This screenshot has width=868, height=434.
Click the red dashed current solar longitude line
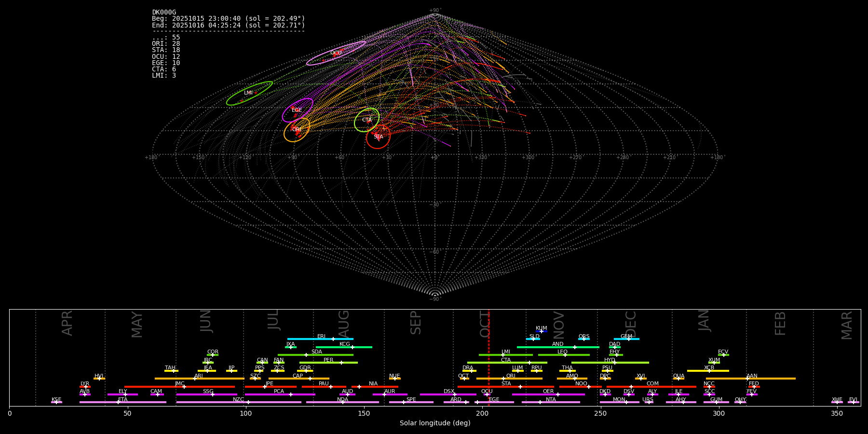coord(488,357)
